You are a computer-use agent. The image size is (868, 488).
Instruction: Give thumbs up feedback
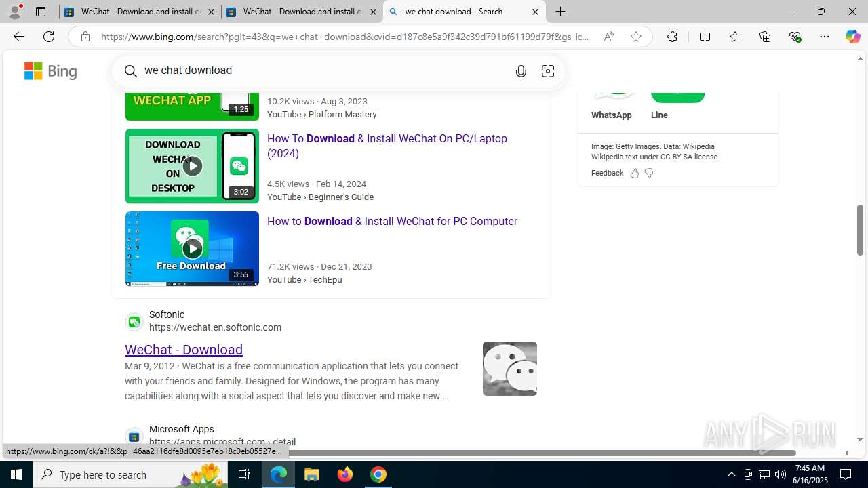pyautogui.click(x=635, y=174)
